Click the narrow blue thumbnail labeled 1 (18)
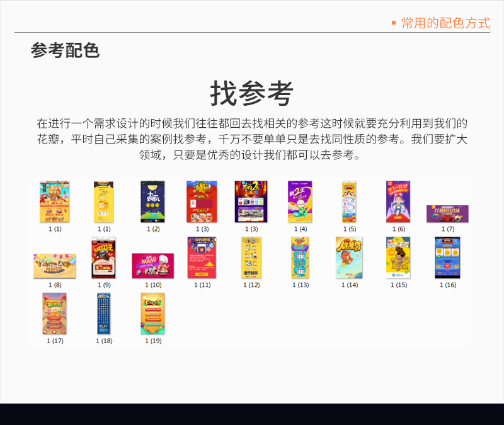 pyautogui.click(x=104, y=314)
